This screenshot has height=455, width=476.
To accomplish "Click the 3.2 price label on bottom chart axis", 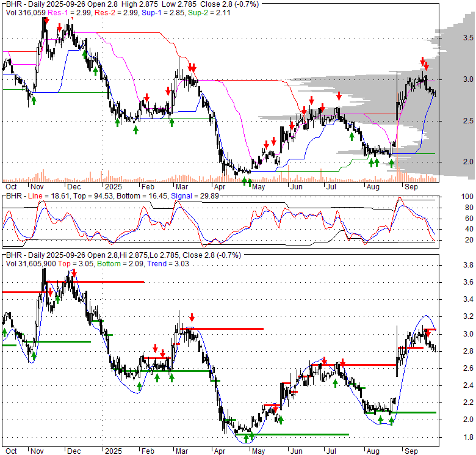I will click(468, 316).
